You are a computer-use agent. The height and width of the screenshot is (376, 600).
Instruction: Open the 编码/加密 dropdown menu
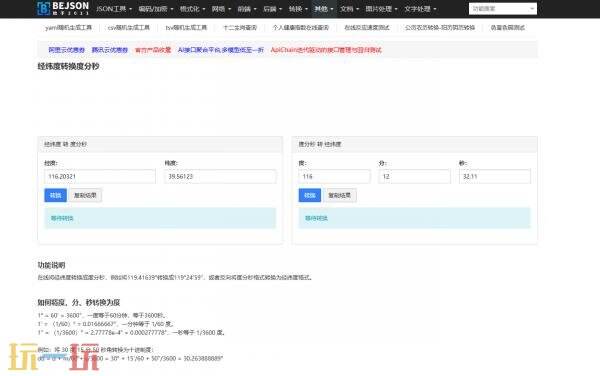point(155,9)
